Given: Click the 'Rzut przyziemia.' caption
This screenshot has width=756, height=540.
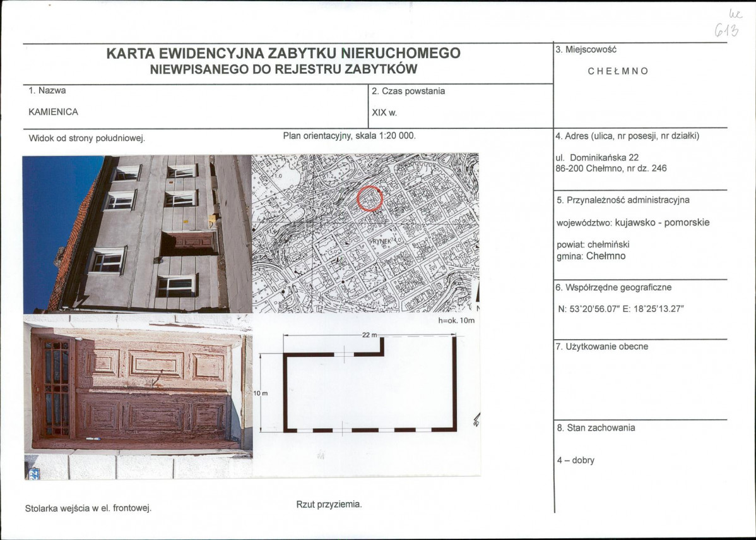Looking at the screenshot, I should pyautogui.click(x=329, y=504).
